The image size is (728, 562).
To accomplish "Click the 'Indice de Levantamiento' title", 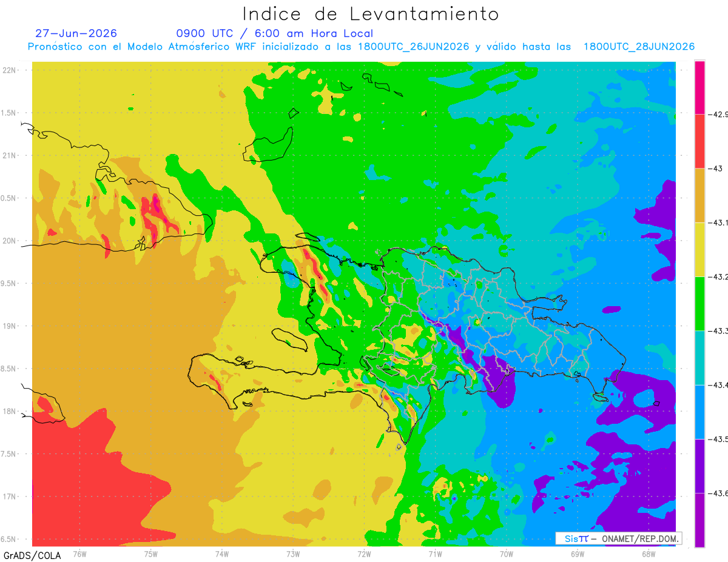I will click(x=371, y=14).
